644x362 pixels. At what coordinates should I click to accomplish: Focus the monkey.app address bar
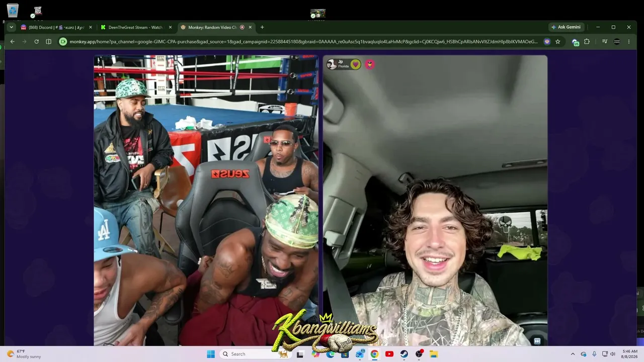pos(303,42)
